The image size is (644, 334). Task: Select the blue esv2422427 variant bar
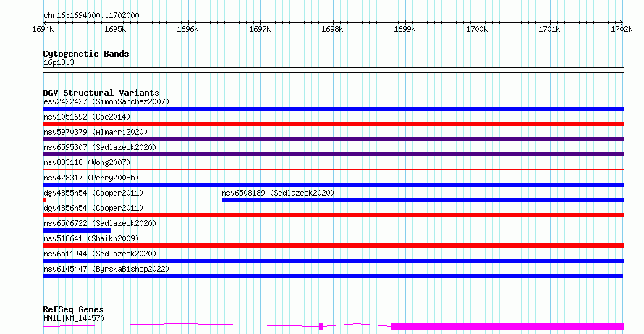[333, 109]
